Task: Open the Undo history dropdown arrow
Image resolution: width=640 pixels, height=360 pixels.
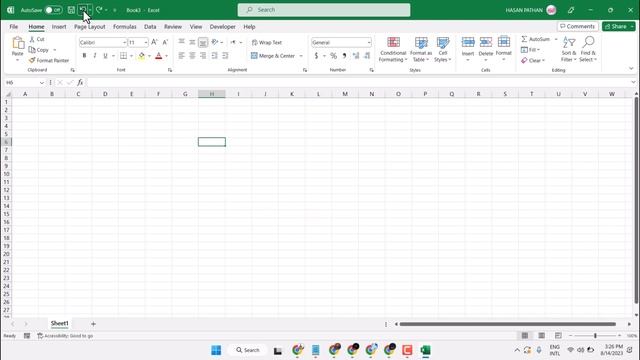Action: click(x=90, y=10)
